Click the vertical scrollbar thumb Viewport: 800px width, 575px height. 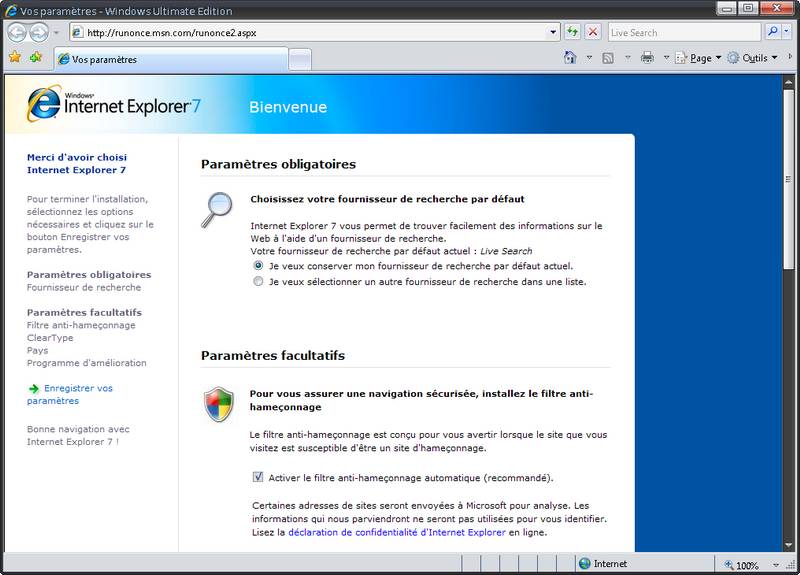788,178
